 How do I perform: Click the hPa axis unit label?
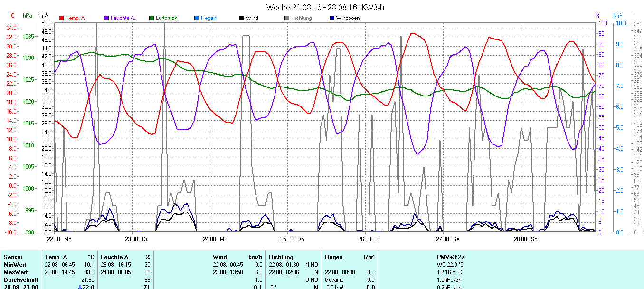[28, 16]
